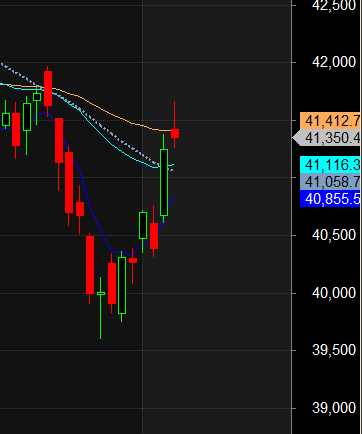The height and width of the screenshot is (434, 362).
Task: Click the cyan 41,116.3 indicator label
Action: [x=330, y=165]
